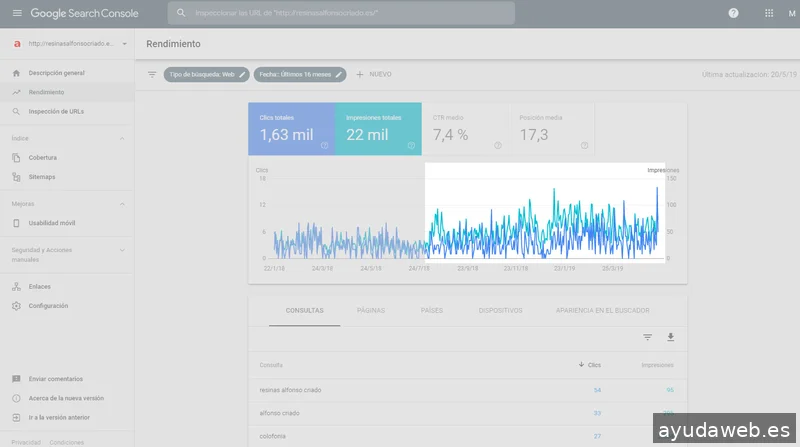Click the table filter rows icon
The width and height of the screenshot is (800, 447).
[x=647, y=338]
